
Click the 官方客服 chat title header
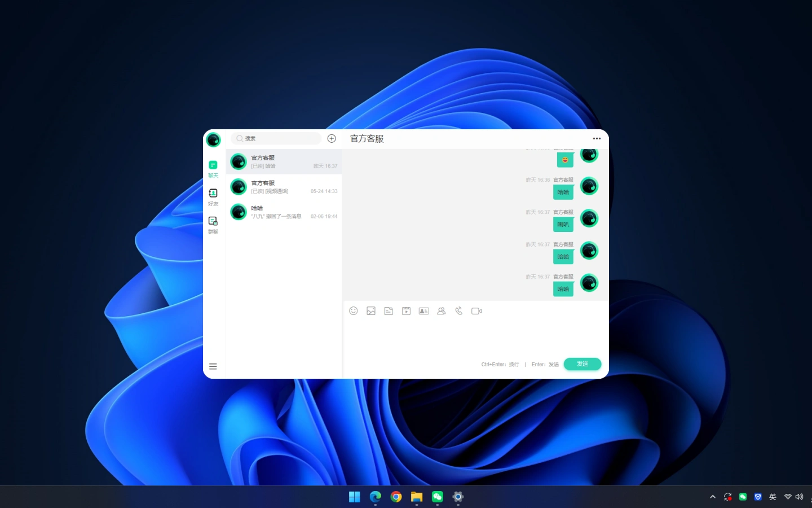367,139
